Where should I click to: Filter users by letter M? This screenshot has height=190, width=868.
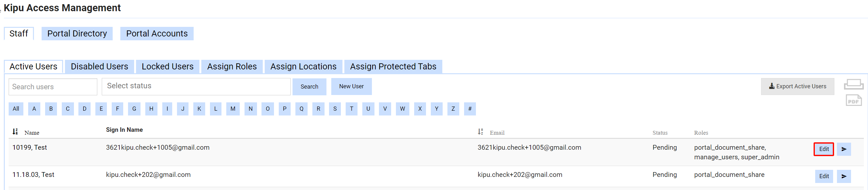(x=233, y=109)
